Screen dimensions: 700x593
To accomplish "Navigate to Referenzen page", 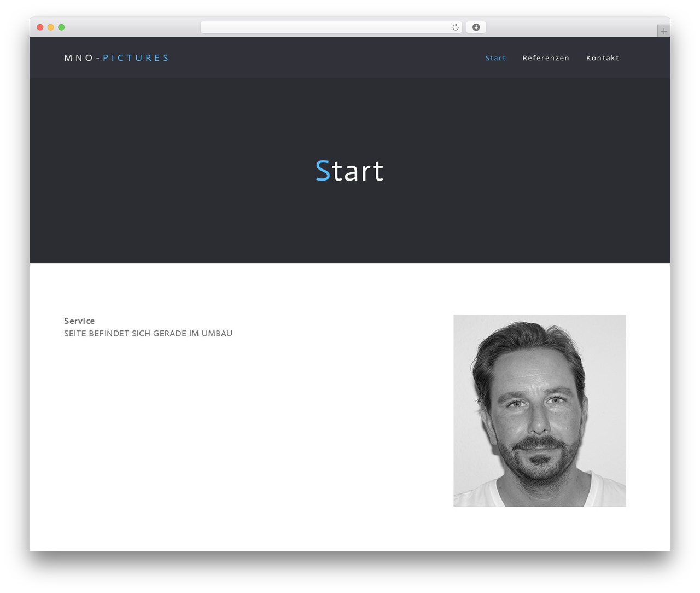I will [x=546, y=58].
